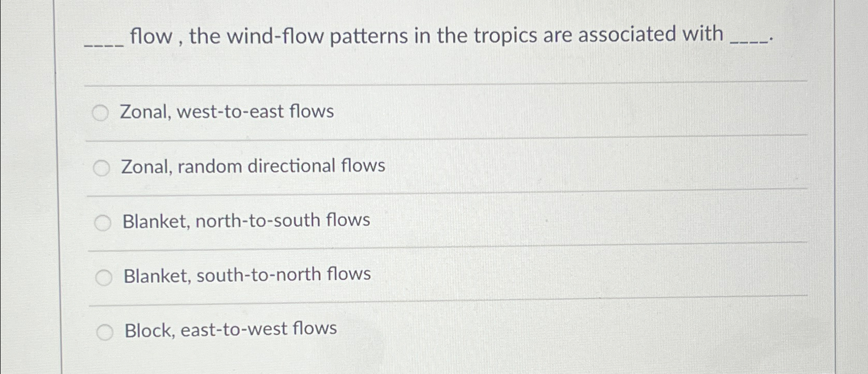Select the 'Zonal, random directional flows' option

(102, 166)
